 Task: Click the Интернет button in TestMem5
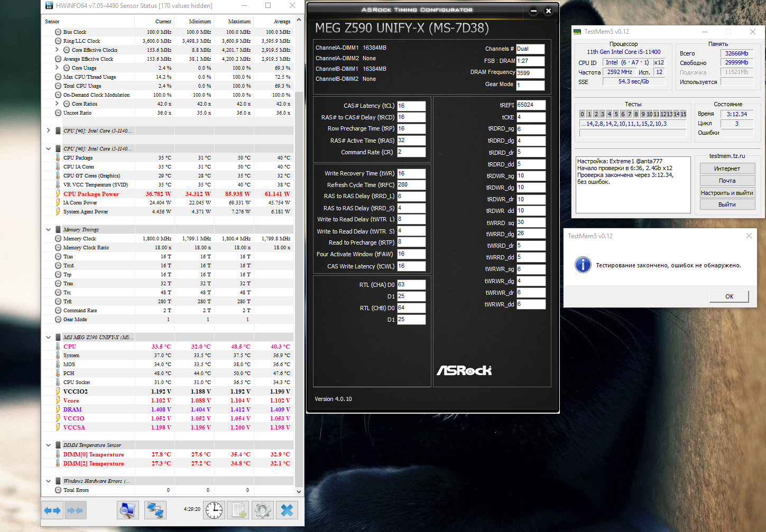(x=727, y=169)
